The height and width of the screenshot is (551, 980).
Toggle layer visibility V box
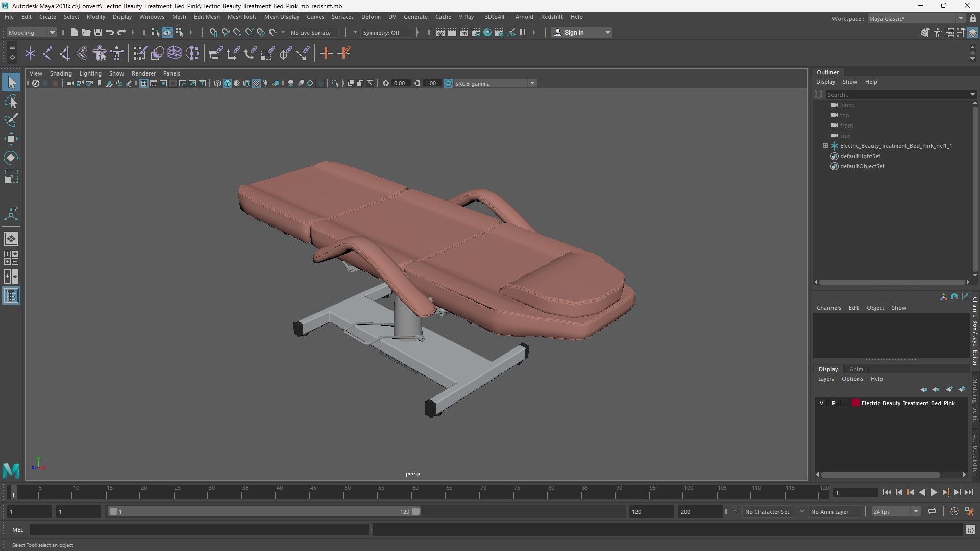click(821, 403)
